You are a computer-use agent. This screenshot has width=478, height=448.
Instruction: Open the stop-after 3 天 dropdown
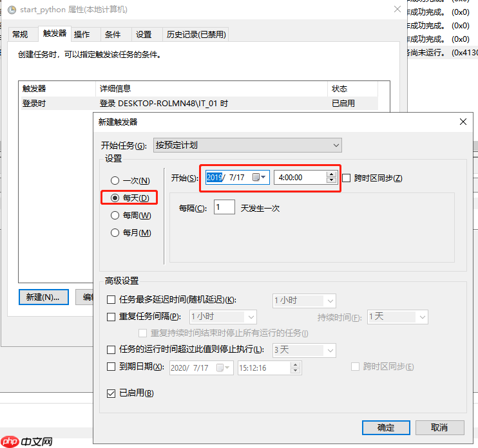pyautogui.click(x=304, y=351)
